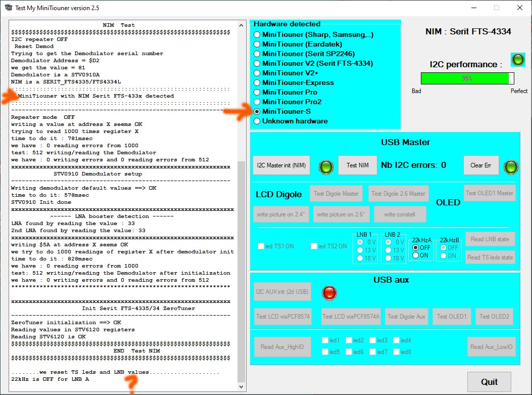532x395 pixels.
Task: Click the application icon in title bar
Action: [x=9, y=8]
